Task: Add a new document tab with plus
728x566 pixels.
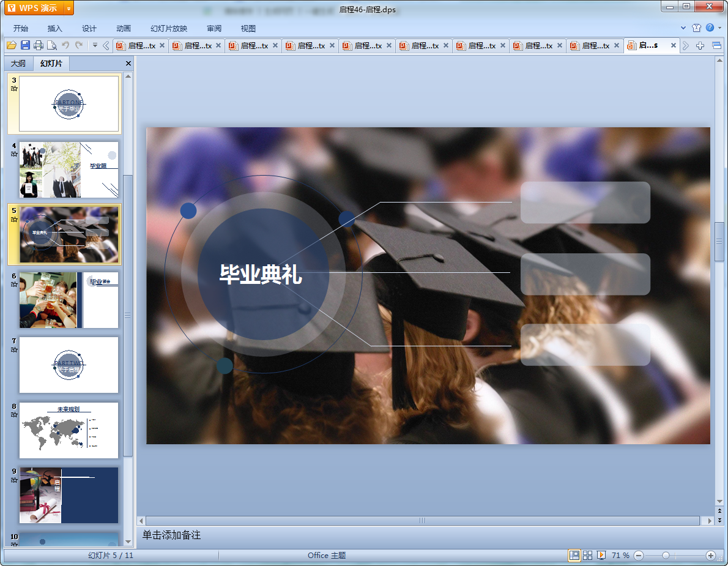Action: pyautogui.click(x=700, y=45)
